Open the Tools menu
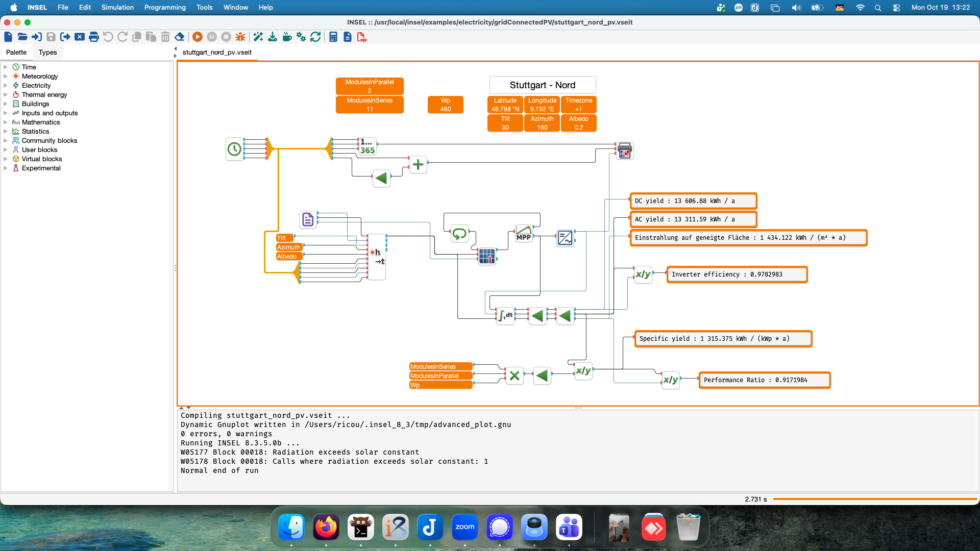The image size is (980, 551). click(204, 7)
